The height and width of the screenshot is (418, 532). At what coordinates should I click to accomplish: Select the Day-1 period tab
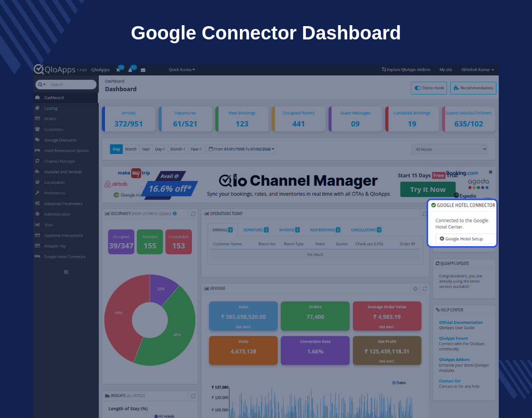[x=160, y=149]
